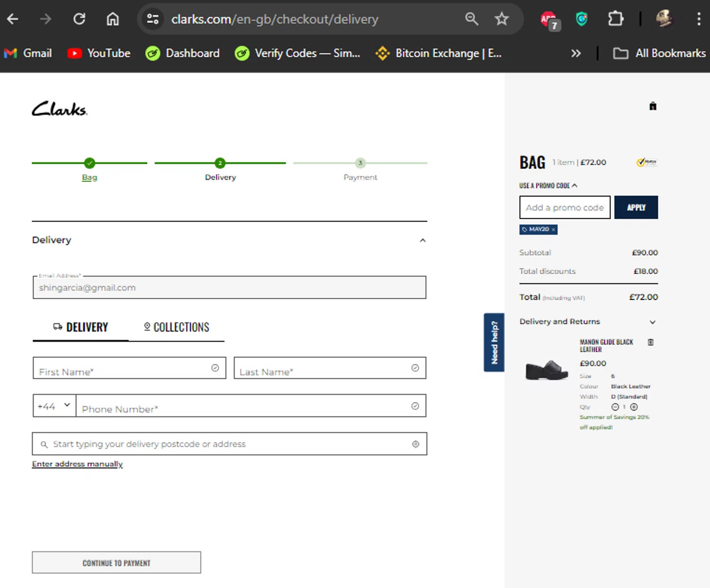Image resolution: width=710 pixels, height=588 pixels.
Task: Return to the Bag step
Action: click(89, 177)
